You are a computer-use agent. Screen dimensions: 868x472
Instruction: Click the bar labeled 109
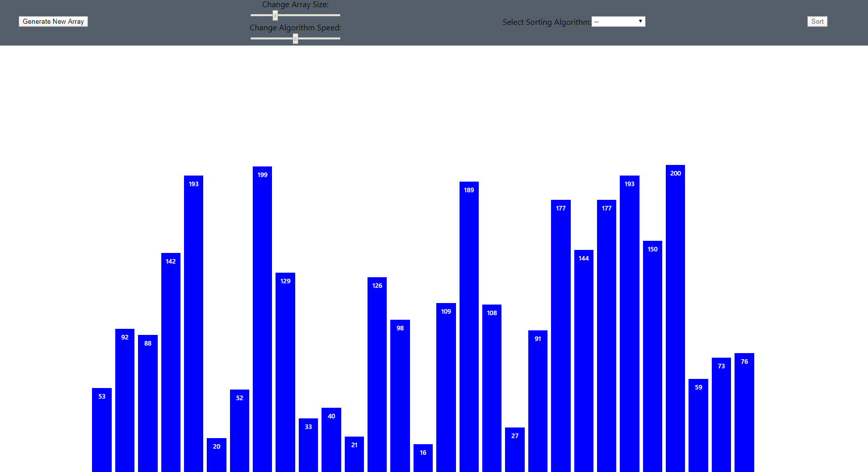446,388
